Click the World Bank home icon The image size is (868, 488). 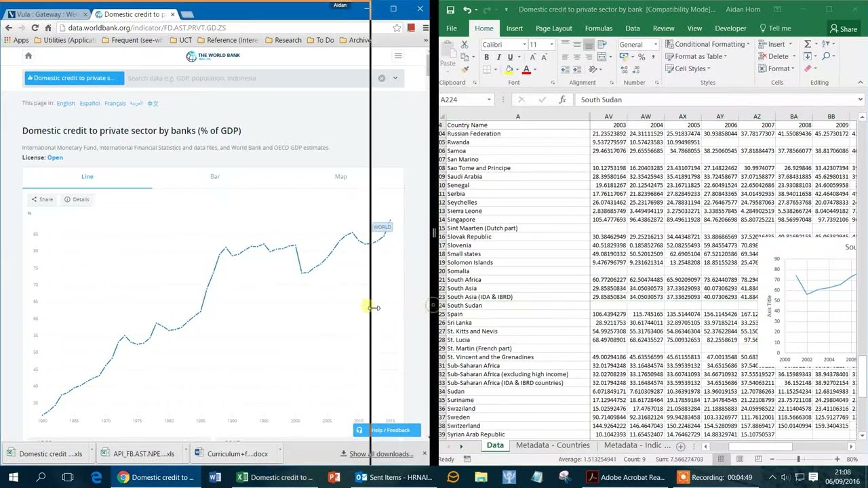tap(28, 56)
